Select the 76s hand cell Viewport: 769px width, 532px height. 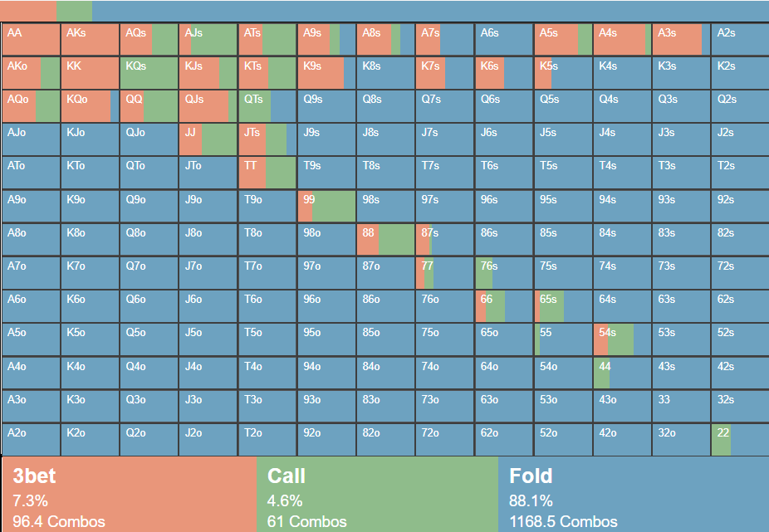point(503,272)
